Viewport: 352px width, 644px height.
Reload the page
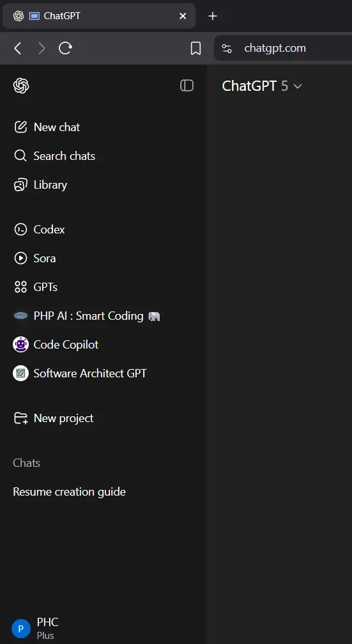pyautogui.click(x=65, y=49)
